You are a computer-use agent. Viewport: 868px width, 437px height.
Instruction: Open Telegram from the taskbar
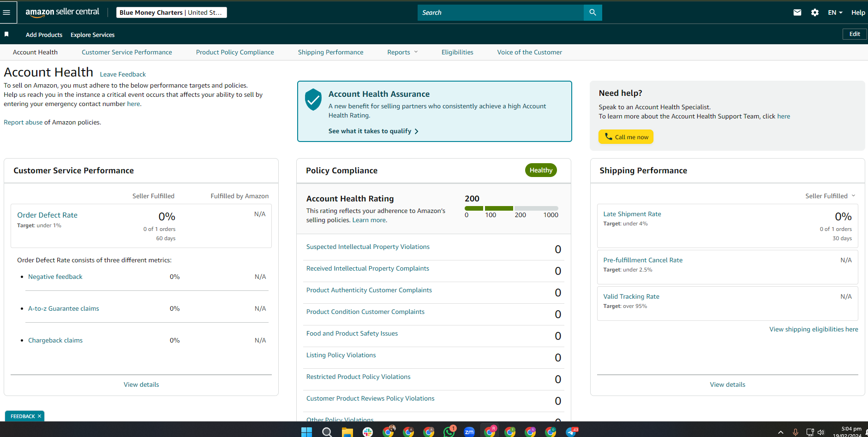point(571,432)
